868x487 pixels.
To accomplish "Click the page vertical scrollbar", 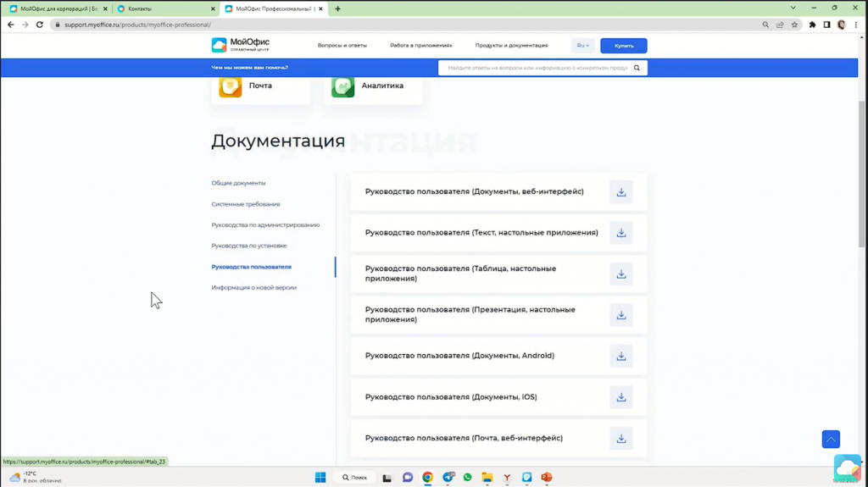I will [x=861, y=174].
